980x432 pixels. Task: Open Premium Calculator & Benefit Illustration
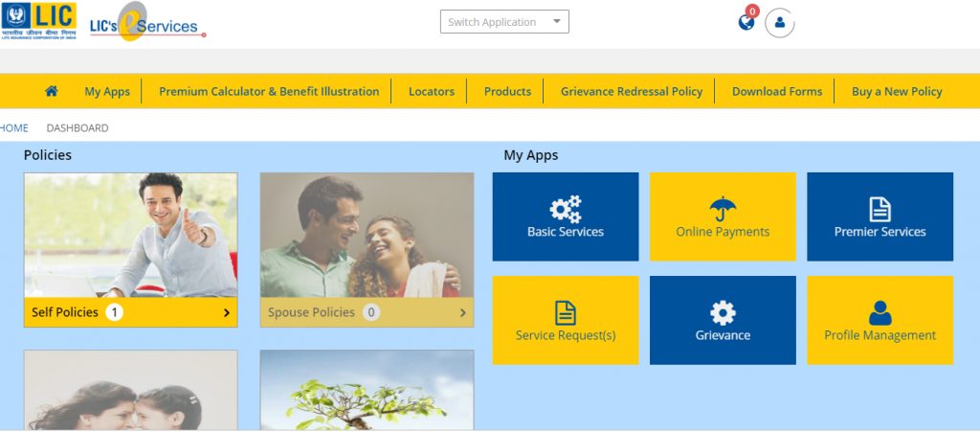[x=269, y=91]
